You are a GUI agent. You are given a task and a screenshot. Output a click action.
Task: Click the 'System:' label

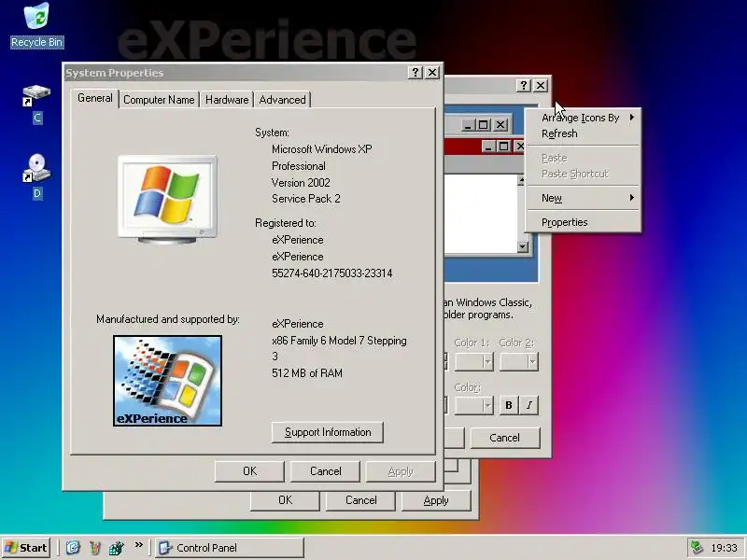coord(272,133)
